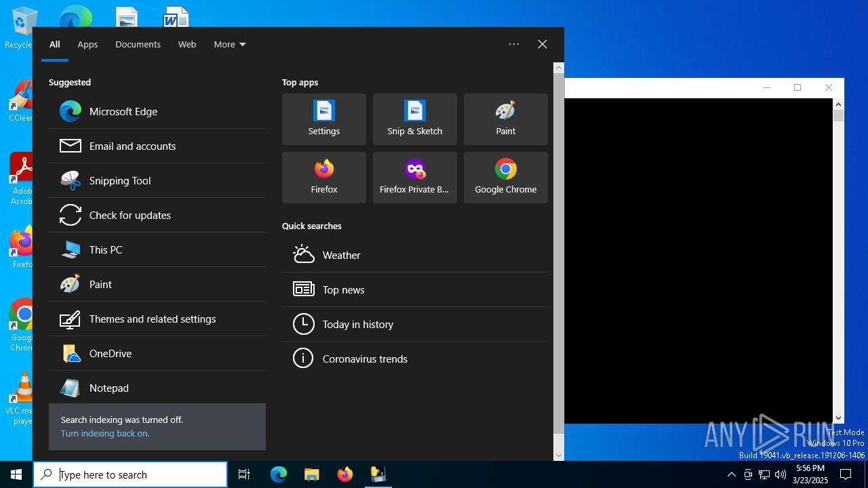Switch to the All search tab
868x488 pixels.
55,44
